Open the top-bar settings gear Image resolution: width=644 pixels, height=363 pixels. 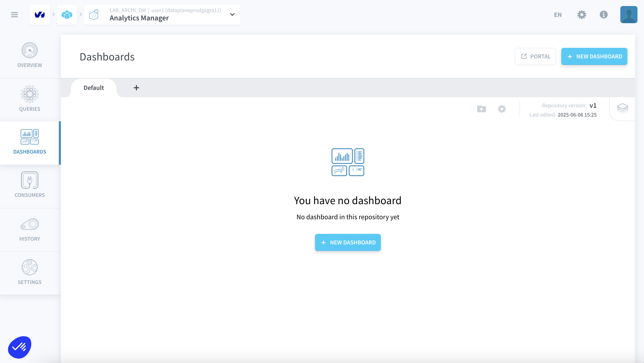click(x=582, y=15)
